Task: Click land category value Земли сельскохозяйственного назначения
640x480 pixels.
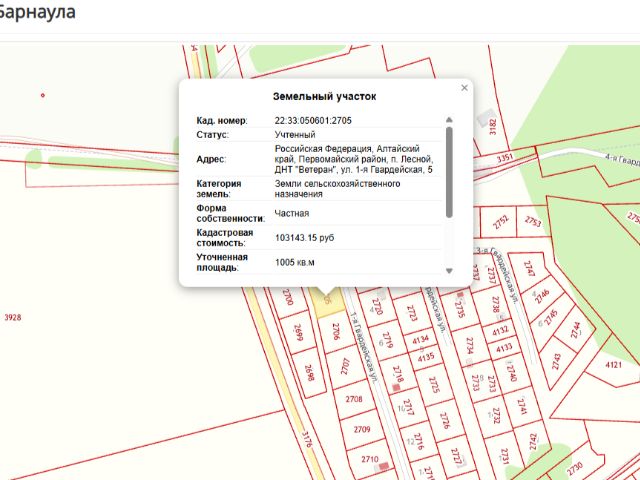Action: 337,189
